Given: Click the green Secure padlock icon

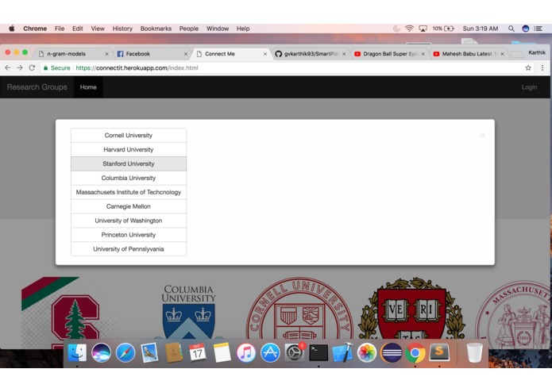Looking at the screenshot, I should coord(45,68).
